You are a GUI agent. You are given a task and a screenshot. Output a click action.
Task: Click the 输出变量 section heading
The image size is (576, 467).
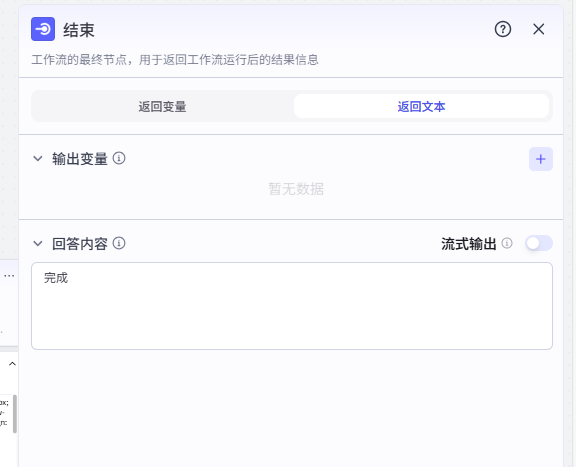pos(80,159)
